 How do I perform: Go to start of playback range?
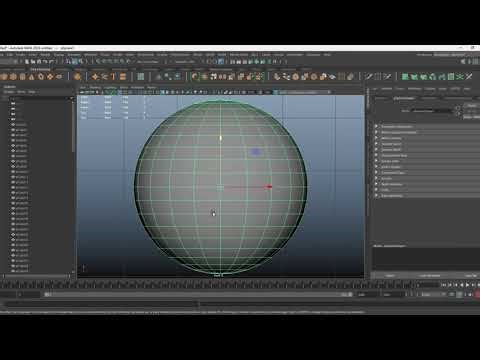444,285
